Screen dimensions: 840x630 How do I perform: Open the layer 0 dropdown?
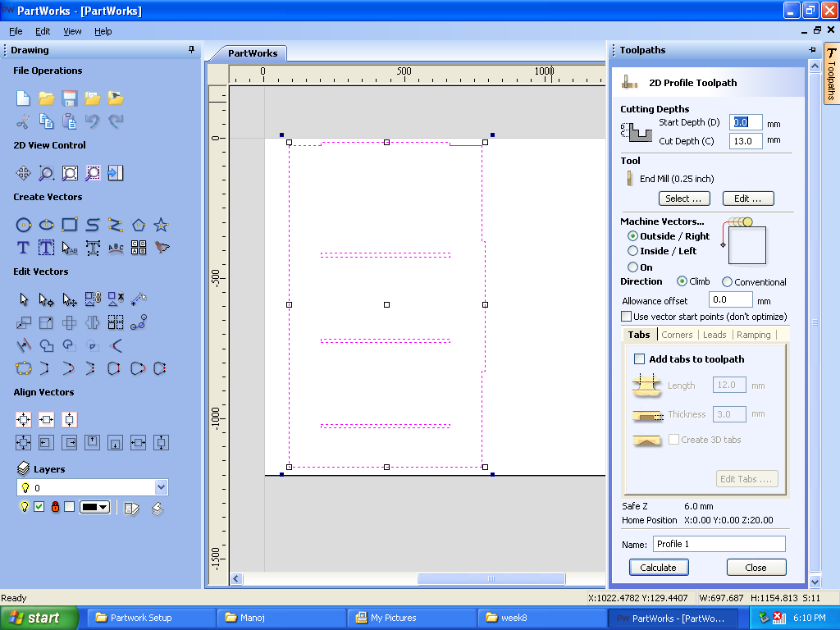pos(161,487)
